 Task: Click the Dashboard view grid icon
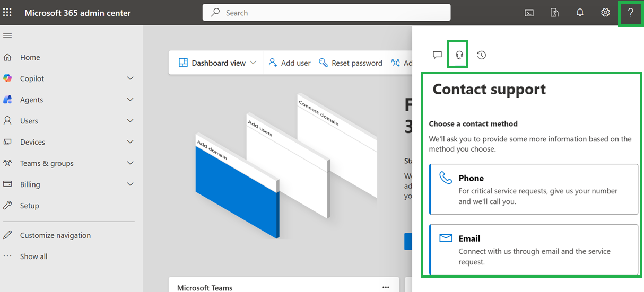(x=183, y=63)
